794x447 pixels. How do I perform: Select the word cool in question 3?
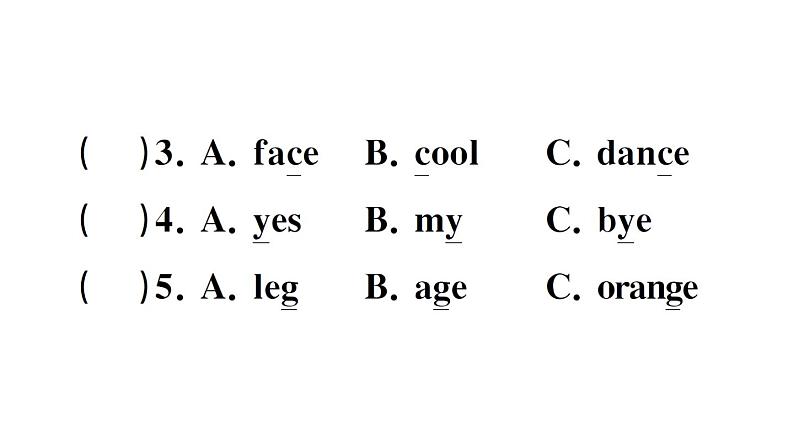(x=446, y=152)
